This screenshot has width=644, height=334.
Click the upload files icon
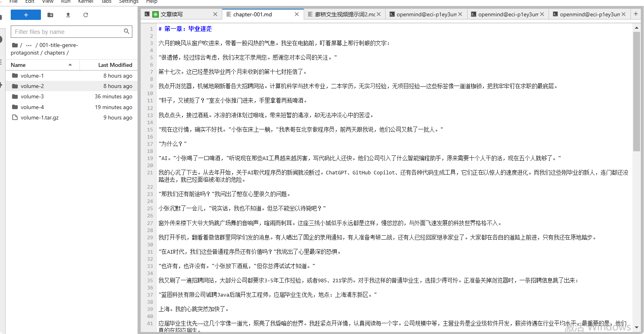pyautogui.click(x=68, y=15)
